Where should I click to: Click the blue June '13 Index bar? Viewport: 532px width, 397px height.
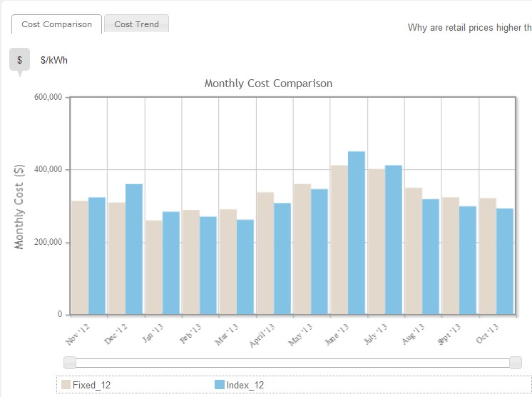pos(357,233)
